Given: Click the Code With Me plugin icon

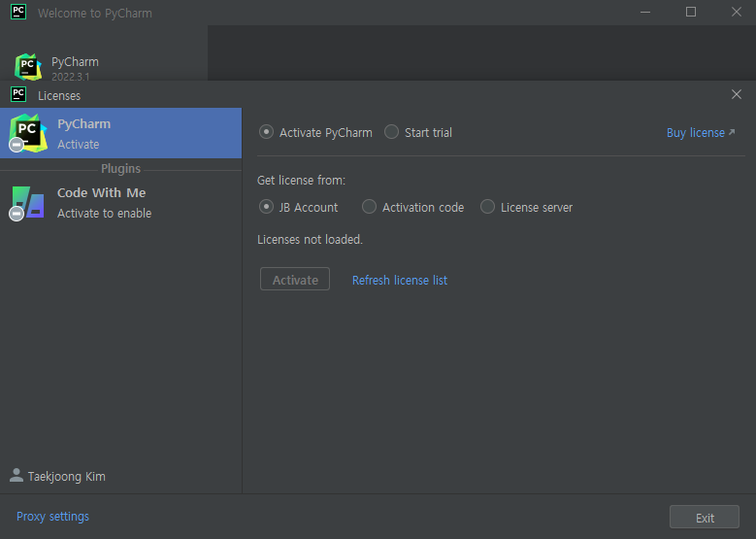Looking at the screenshot, I should click(x=27, y=203).
